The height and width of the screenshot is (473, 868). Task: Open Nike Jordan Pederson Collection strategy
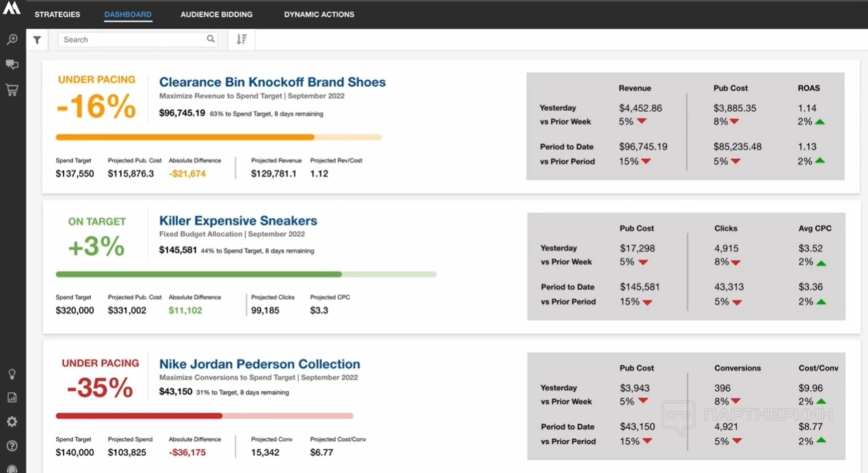coord(259,364)
